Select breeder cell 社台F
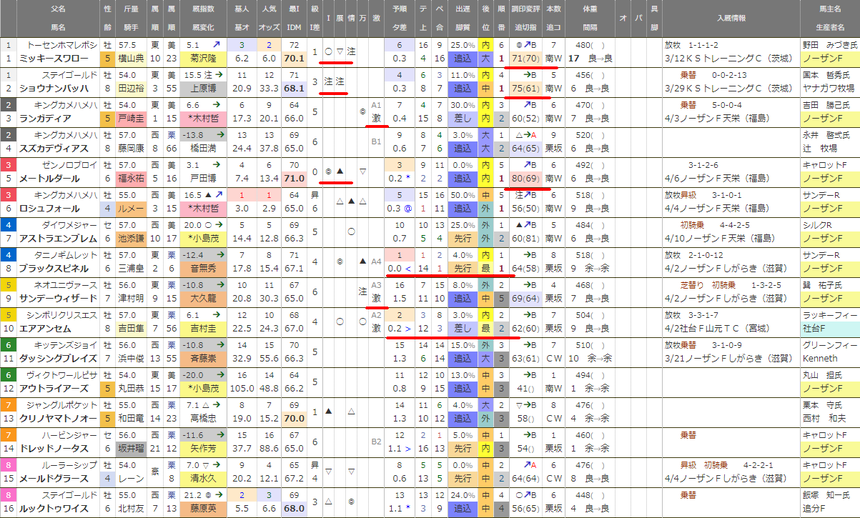The image size is (860, 518). pyautogui.click(x=830, y=328)
